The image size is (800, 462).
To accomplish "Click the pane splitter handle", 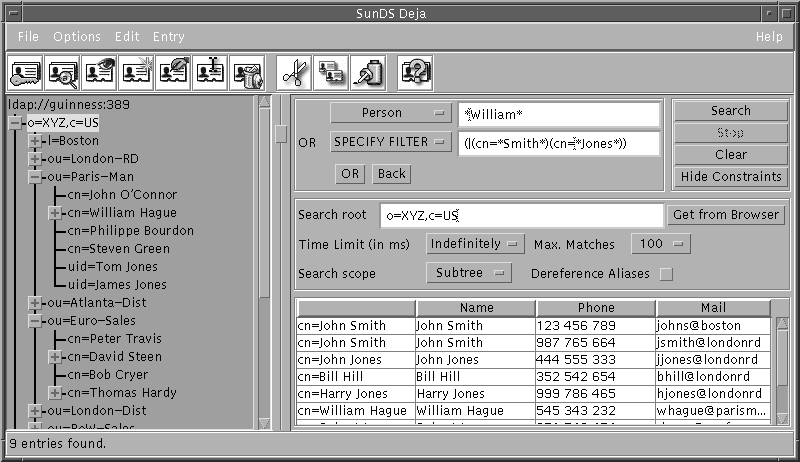I will coord(281,134).
